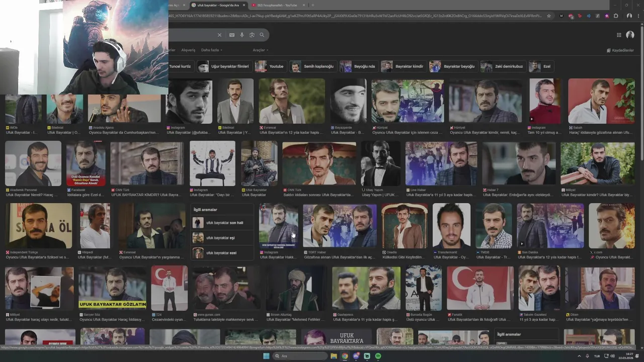Open the Google apps grid
644x362 pixels.
pos(619,35)
